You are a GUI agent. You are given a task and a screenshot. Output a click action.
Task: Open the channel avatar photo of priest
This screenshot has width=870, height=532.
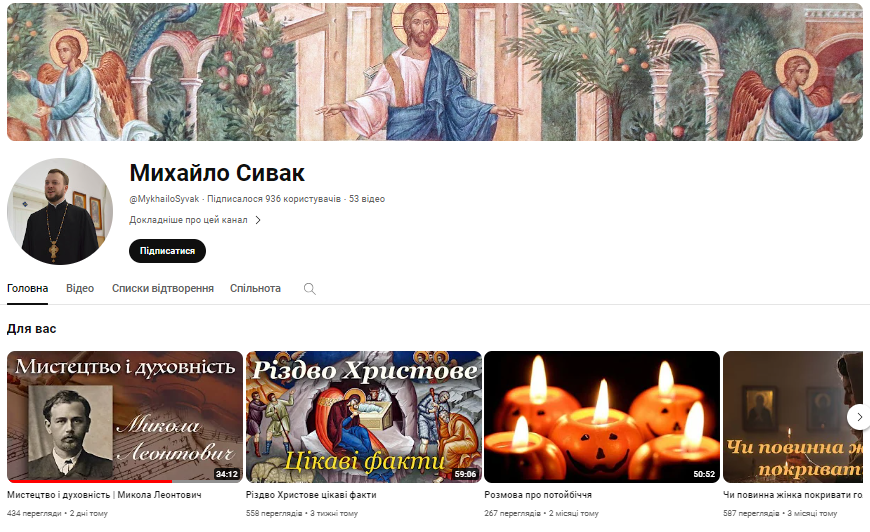[60, 211]
